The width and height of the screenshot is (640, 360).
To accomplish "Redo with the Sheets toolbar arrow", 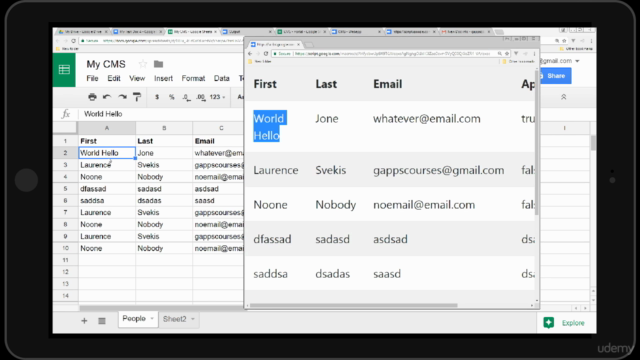I will pyautogui.click(x=122, y=97).
